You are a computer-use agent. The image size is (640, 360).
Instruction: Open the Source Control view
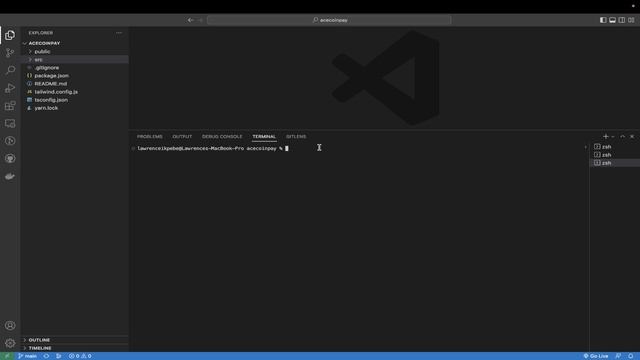click(x=10, y=53)
